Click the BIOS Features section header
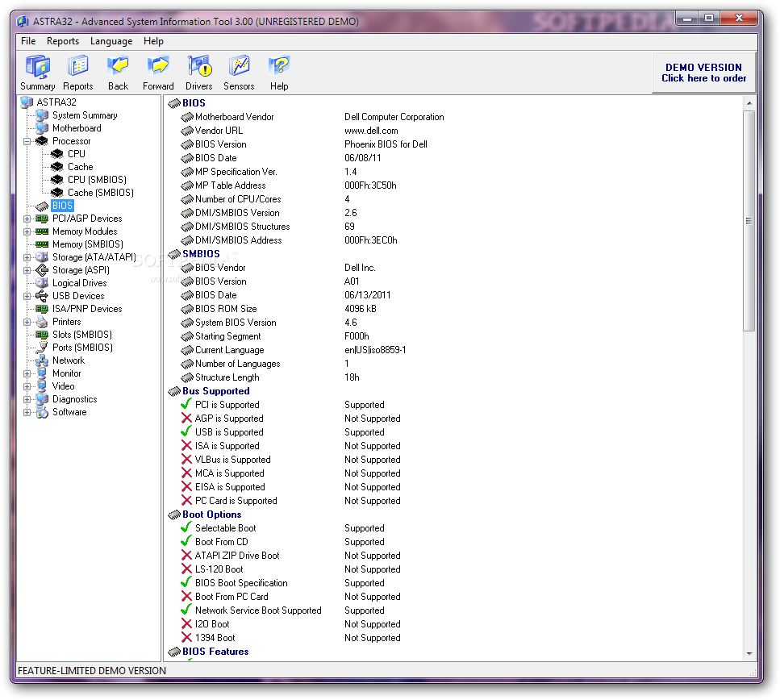The height and width of the screenshot is (700, 780). (x=215, y=652)
